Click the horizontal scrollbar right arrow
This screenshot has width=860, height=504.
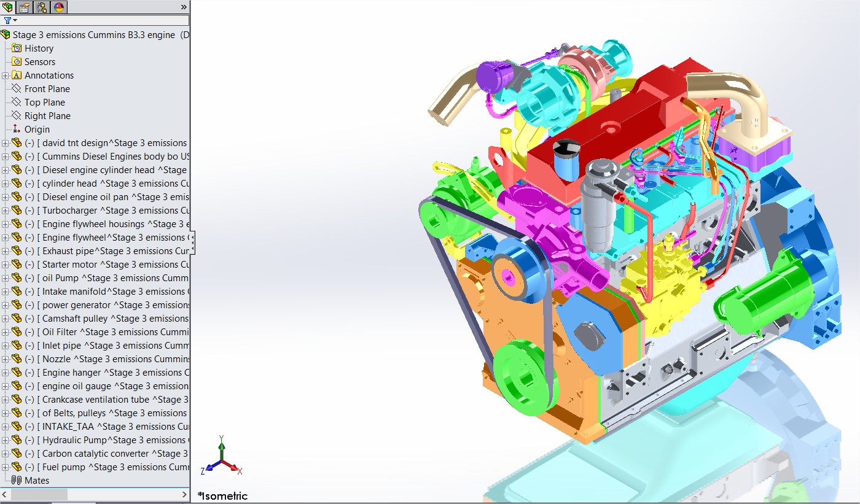(x=184, y=494)
